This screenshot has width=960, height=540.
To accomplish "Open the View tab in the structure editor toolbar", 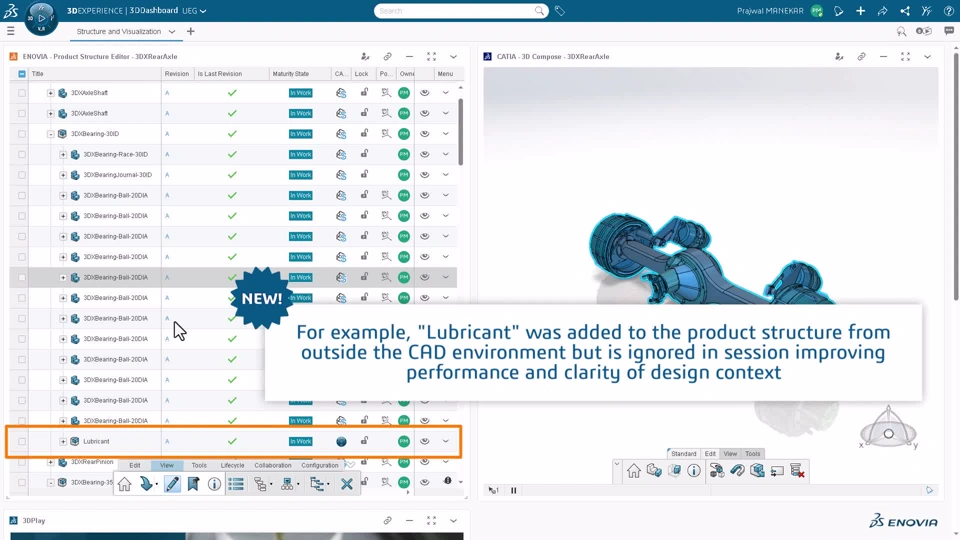I will pos(167,465).
